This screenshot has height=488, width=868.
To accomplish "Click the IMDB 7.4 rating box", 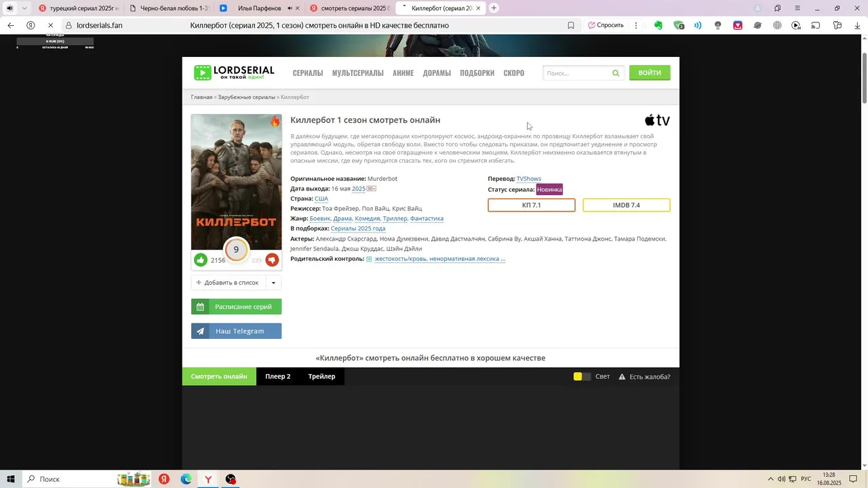I will click(x=627, y=205).
